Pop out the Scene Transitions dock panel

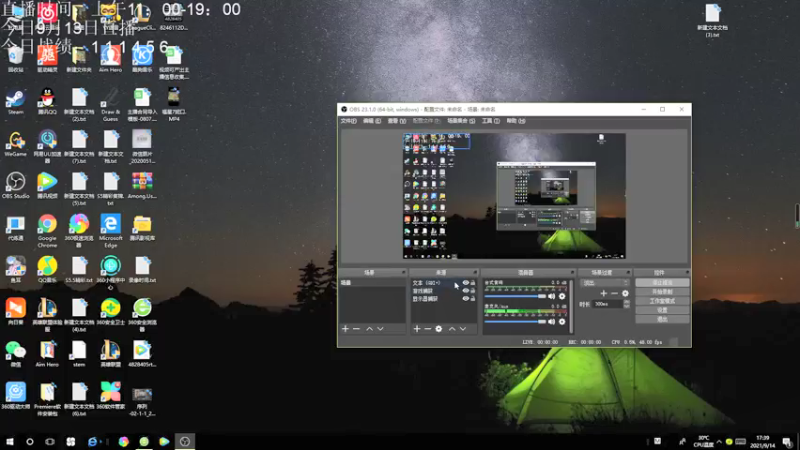(628, 272)
